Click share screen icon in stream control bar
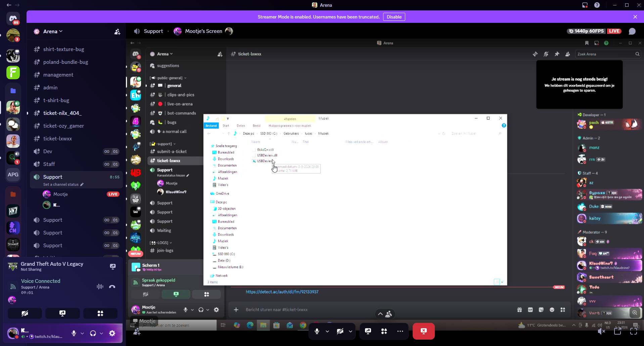The height and width of the screenshot is (346, 644). click(x=368, y=331)
